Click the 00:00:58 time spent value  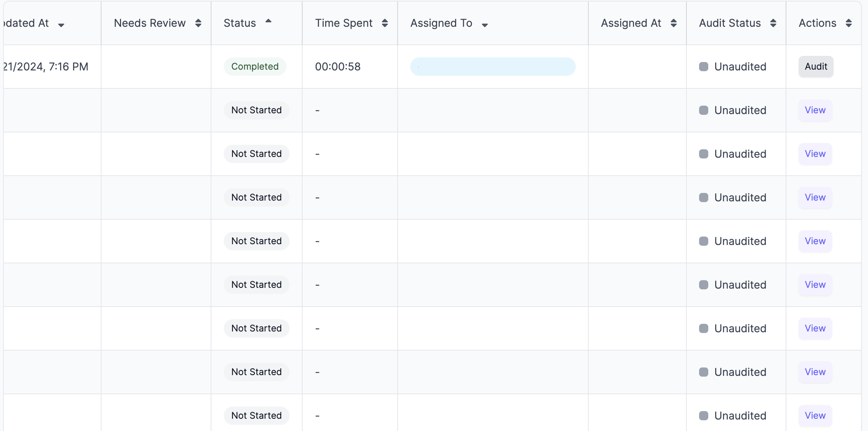(337, 67)
